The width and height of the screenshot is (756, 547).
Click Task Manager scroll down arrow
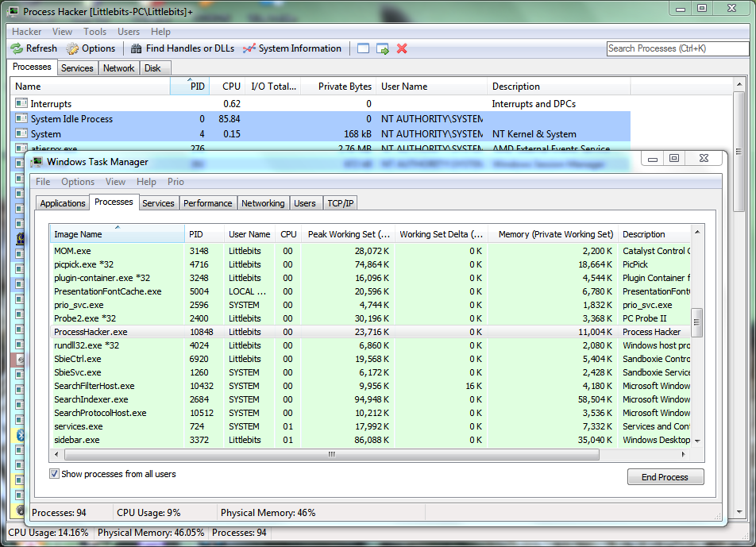pos(697,441)
